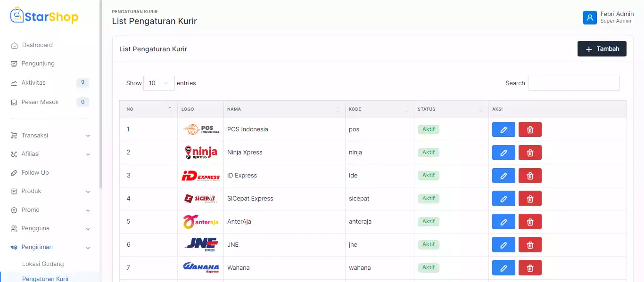Expand the Afiliasi menu section
This screenshot has height=282, width=644.
[50, 154]
